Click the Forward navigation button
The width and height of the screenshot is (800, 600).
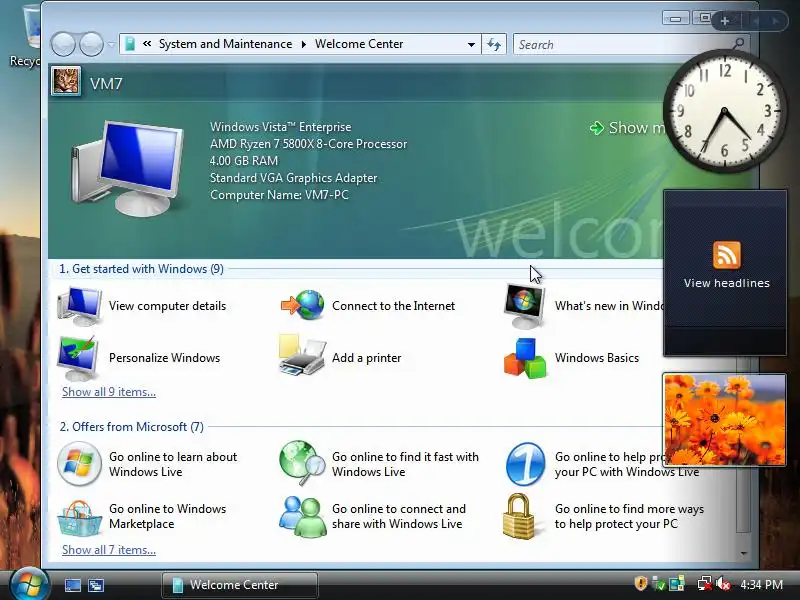pos(91,44)
